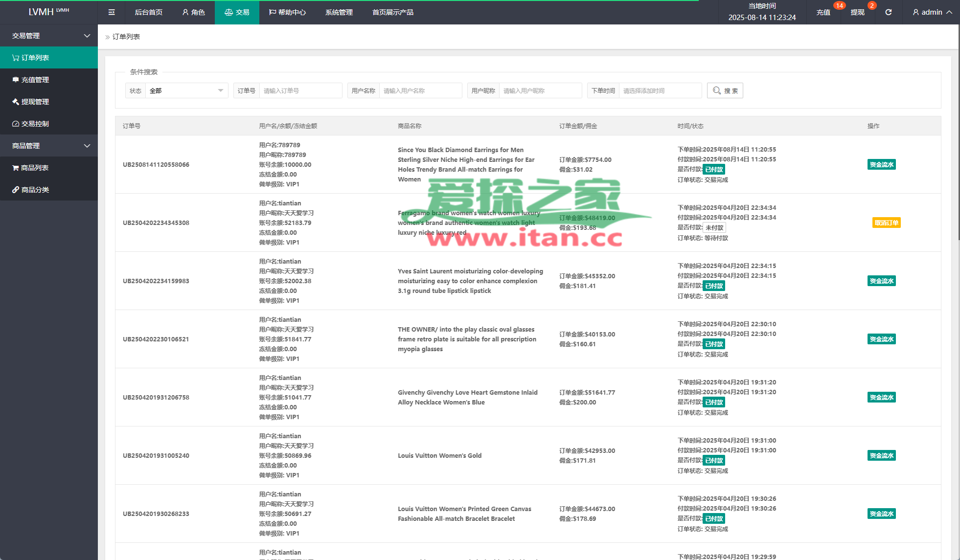The width and height of the screenshot is (960, 560).
Task: Click 资金流水 for order UB2504202234159983
Action: tap(881, 281)
